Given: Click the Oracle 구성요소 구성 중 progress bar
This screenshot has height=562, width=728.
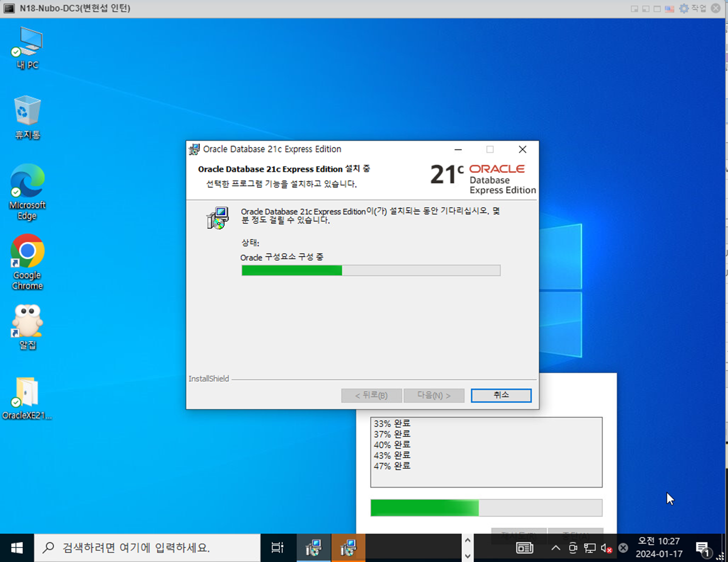Looking at the screenshot, I should pos(371,270).
